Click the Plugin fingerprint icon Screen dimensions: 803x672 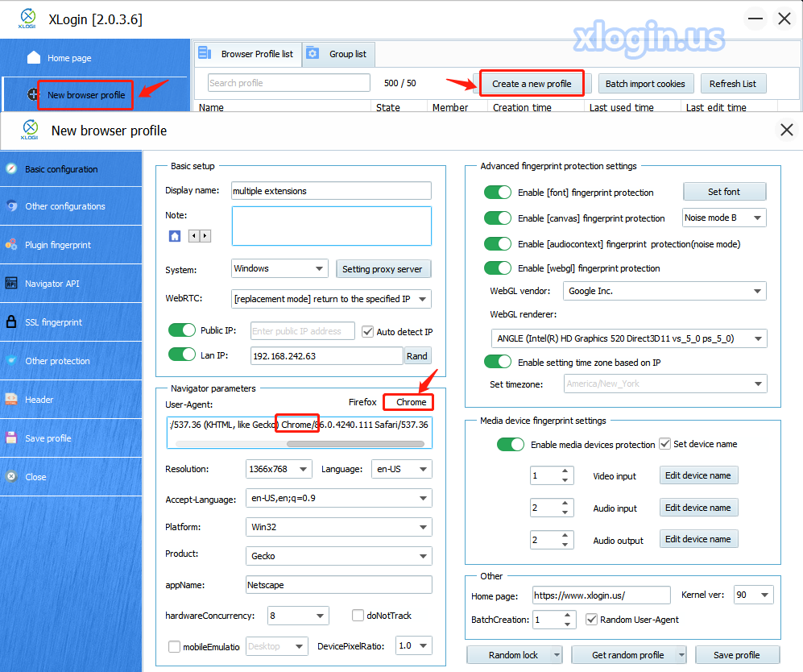pos(11,244)
